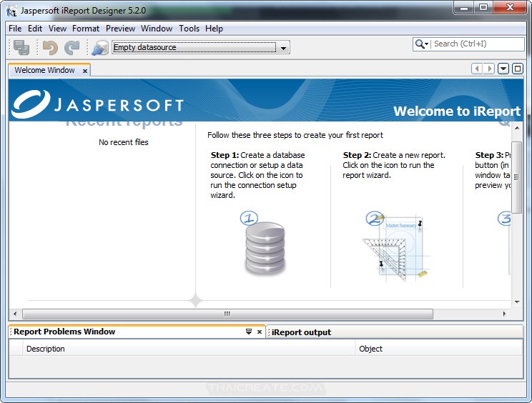The width and height of the screenshot is (532, 403).
Task: Show opened documents list dropdown
Action: [503, 69]
